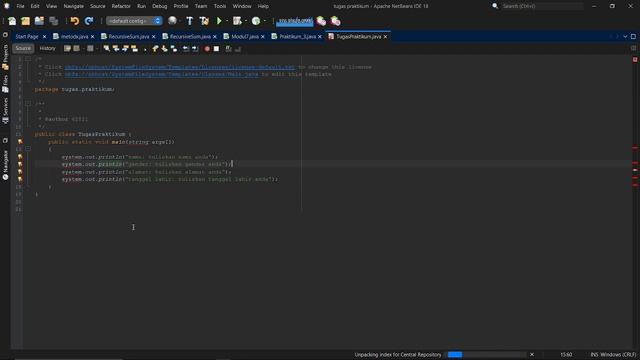Open the File menu
The height and width of the screenshot is (360, 640).
pyautogui.click(x=20, y=6)
